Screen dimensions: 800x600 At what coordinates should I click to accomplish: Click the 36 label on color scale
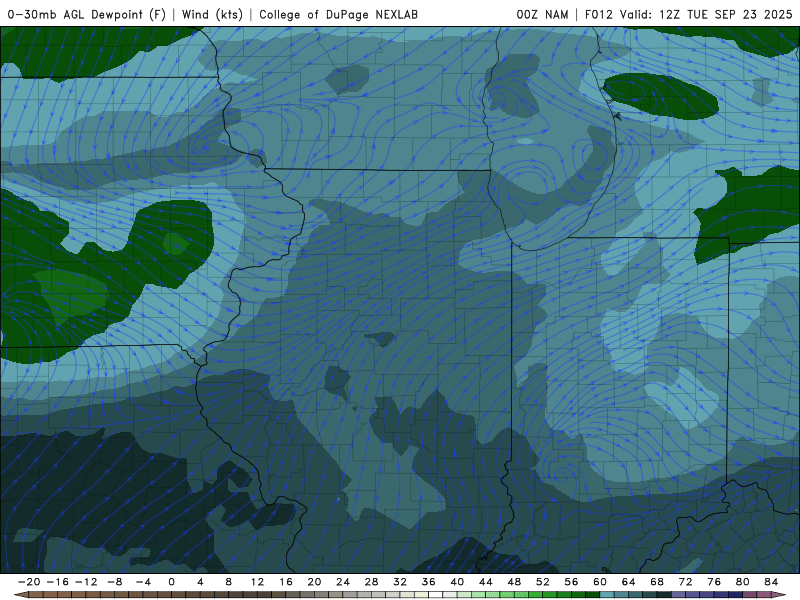pyautogui.click(x=429, y=582)
